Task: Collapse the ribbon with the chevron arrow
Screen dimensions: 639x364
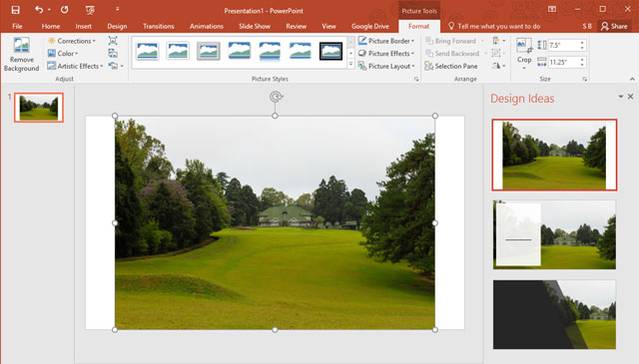Action: [632, 79]
